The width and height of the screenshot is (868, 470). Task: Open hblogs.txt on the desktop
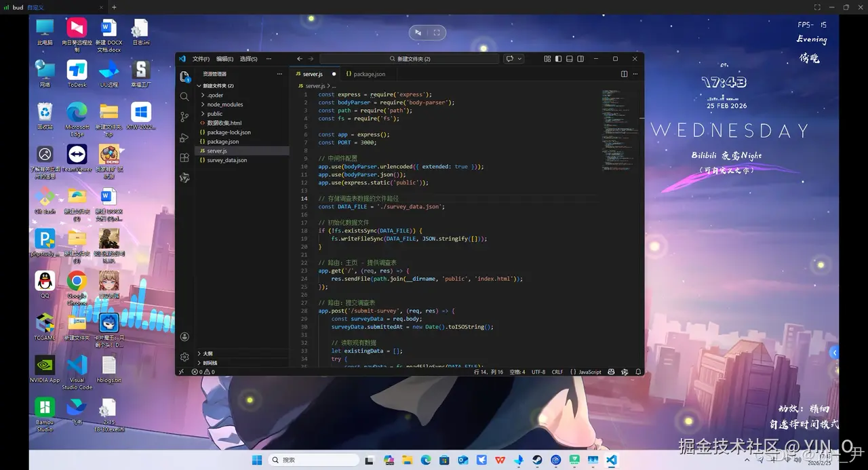tap(108, 370)
